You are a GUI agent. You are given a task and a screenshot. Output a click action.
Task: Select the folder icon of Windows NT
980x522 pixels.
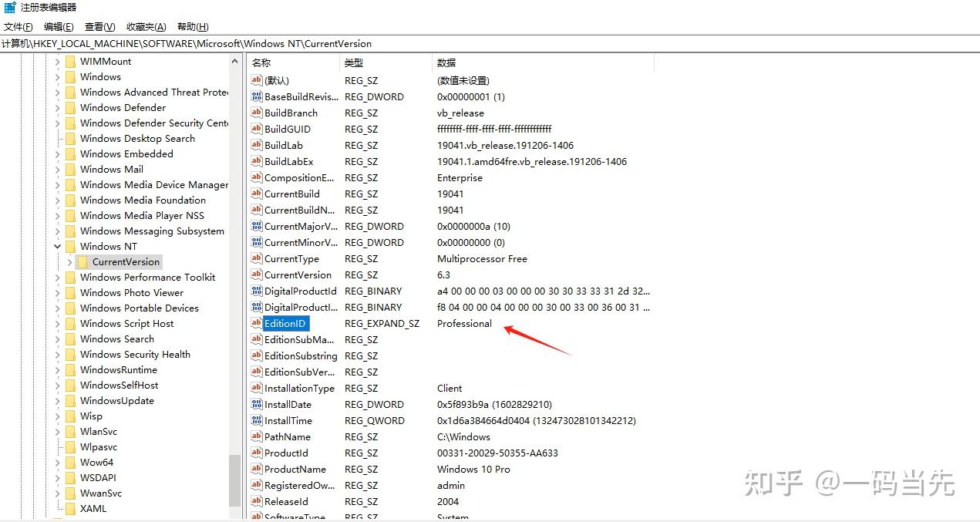(69, 246)
